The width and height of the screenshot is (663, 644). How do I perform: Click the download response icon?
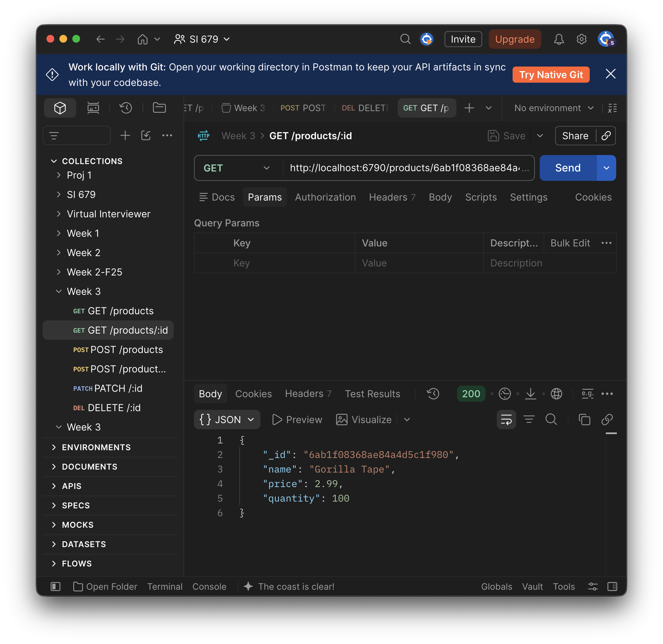pos(530,394)
